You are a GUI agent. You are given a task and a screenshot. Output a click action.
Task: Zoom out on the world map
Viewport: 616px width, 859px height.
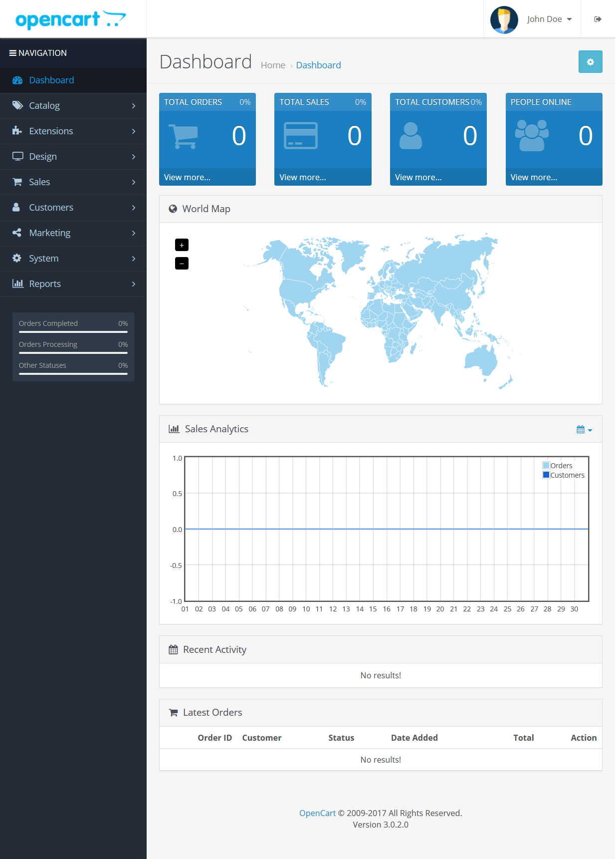point(182,264)
